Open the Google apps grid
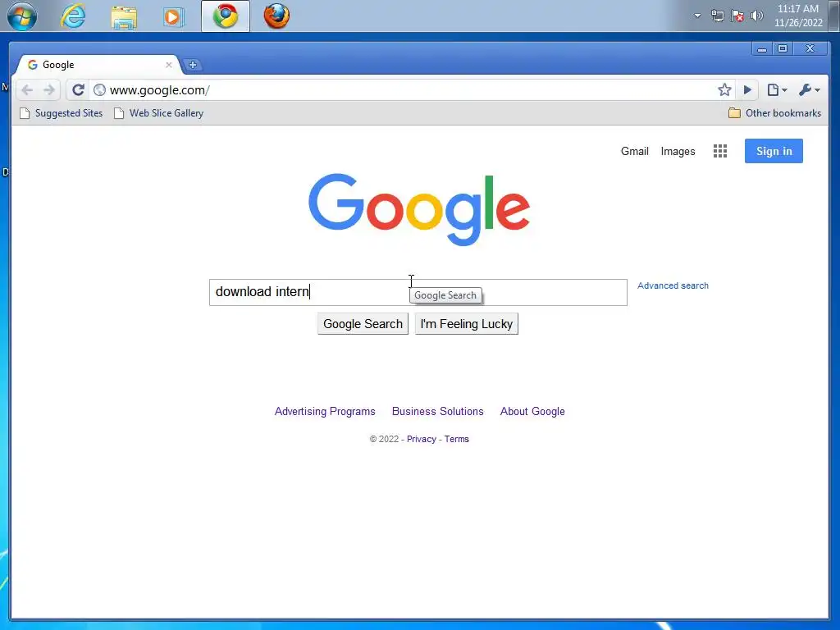This screenshot has width=840, height=630. (720, 151)
